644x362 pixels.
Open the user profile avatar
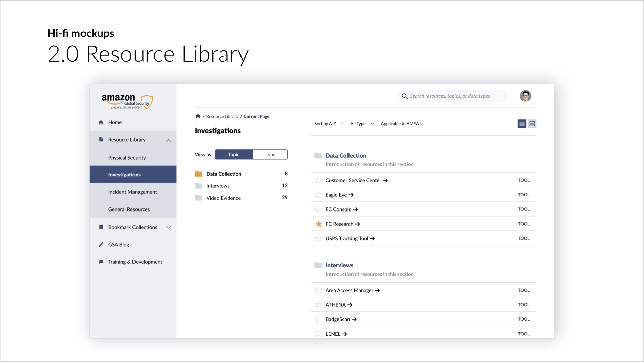coord(525,96)
